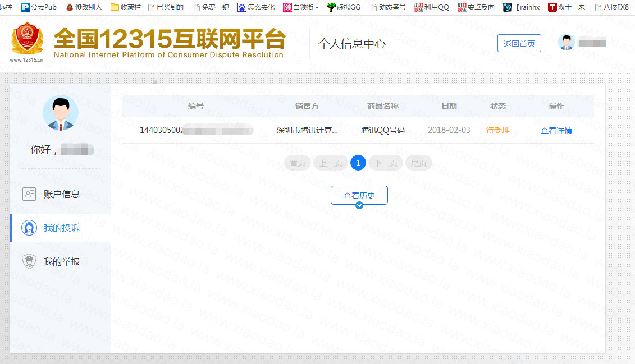The height and width of the screenshot is (364, 635).
Task: Click the 日期 column header
Action: (x=449, y=106)
